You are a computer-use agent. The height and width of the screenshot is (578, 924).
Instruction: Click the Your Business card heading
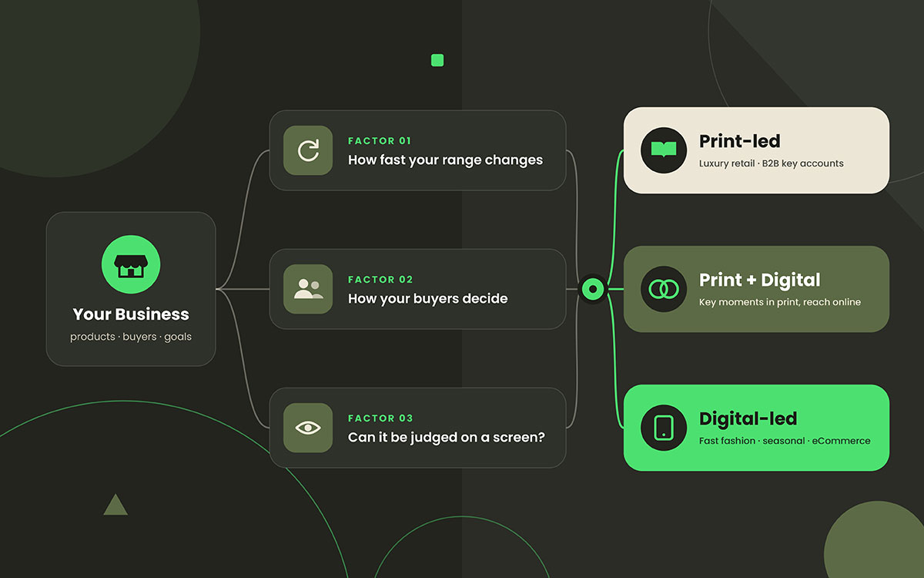131,314
